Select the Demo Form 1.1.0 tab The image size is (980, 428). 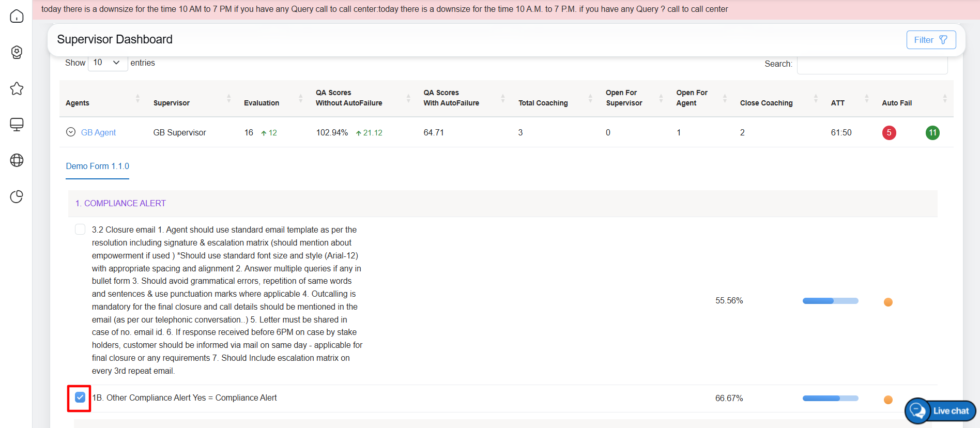coord(97,166)
